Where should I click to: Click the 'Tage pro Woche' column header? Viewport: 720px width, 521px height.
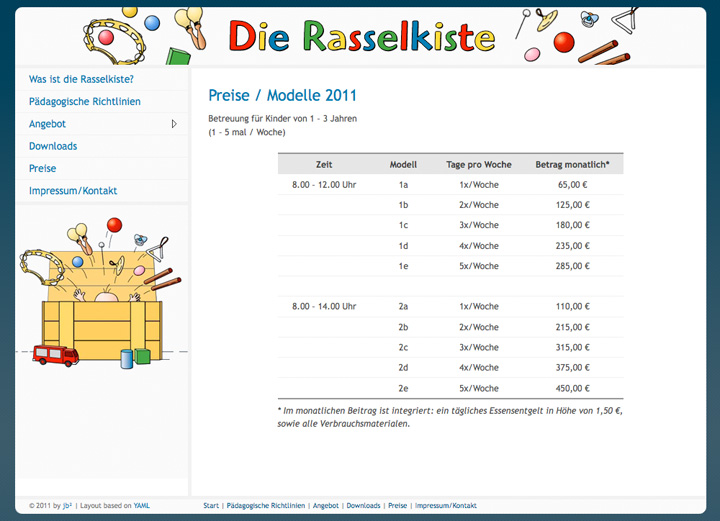[478, 164]
